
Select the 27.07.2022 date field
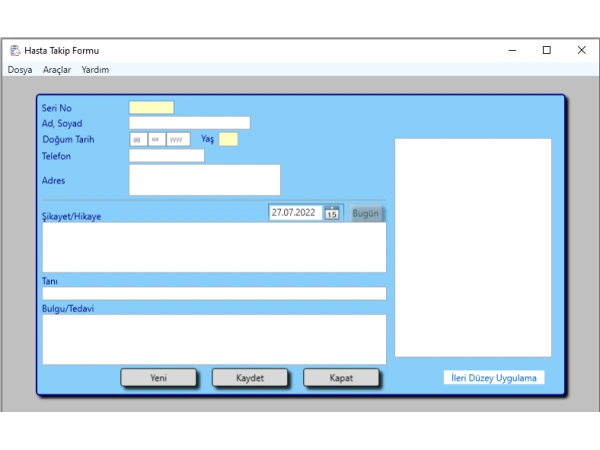294,213
